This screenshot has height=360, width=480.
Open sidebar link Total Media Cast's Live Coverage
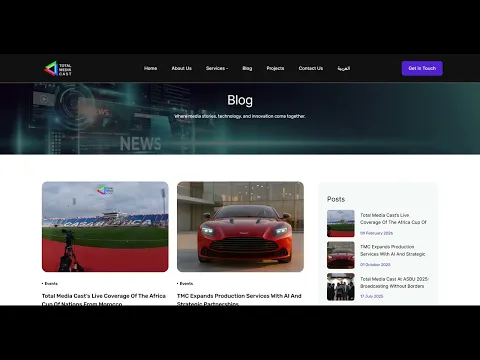(x=393, y=219)
